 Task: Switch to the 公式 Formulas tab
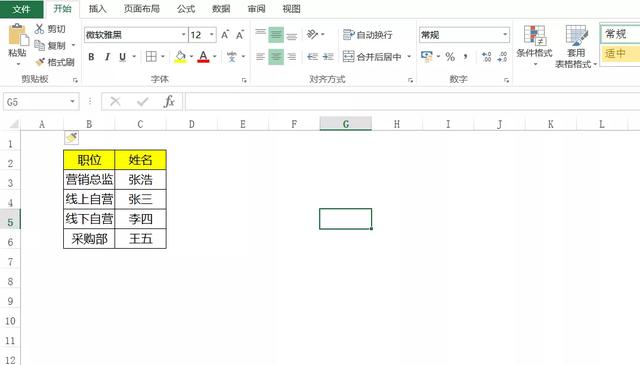tap(186, 9)
